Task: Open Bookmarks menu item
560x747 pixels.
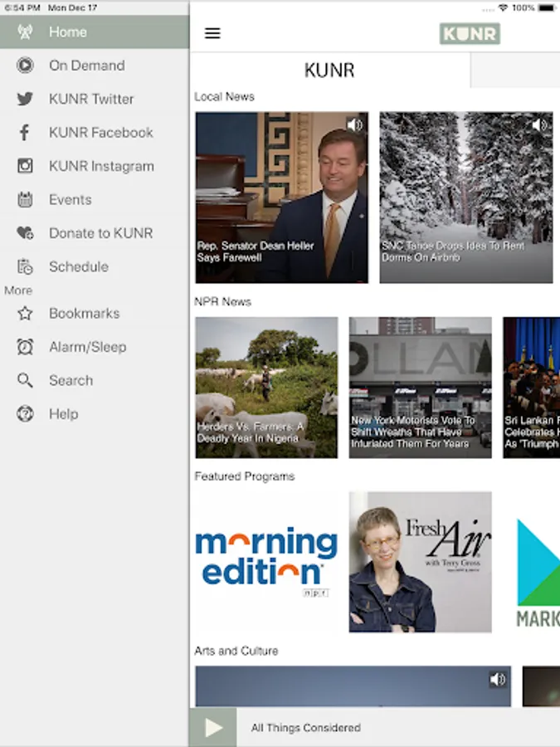Action: coord(95,314)
